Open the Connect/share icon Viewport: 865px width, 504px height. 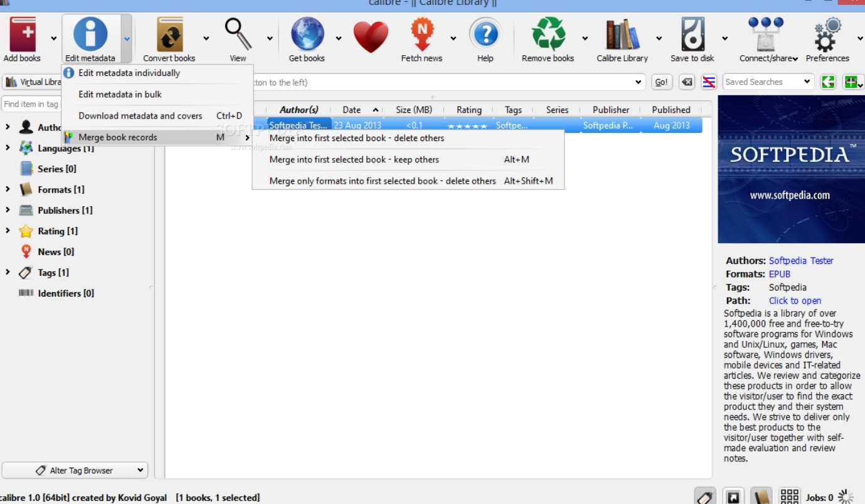click(766, 34)
